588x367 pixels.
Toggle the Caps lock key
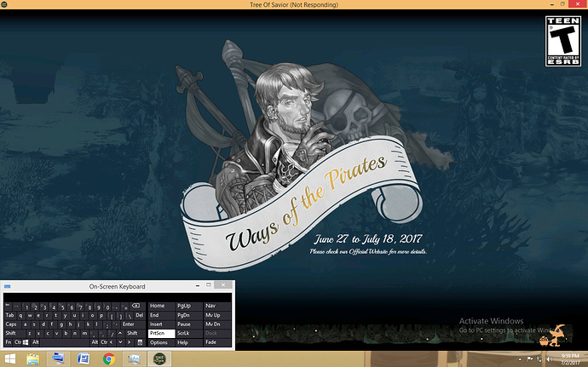tap(11, 324)
